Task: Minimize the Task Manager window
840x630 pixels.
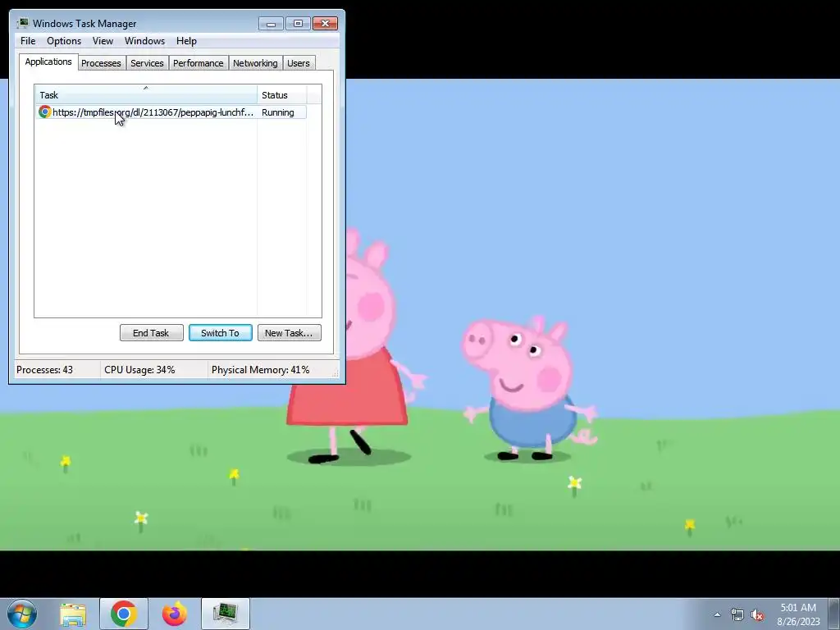Action: pyautogui.click(x=271, y=24)
